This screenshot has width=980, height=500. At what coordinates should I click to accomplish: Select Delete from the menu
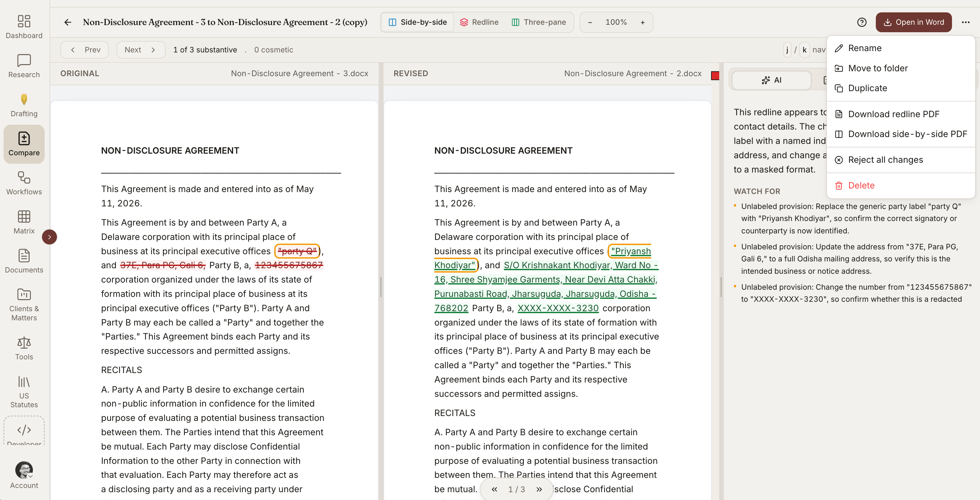[901, 185]
